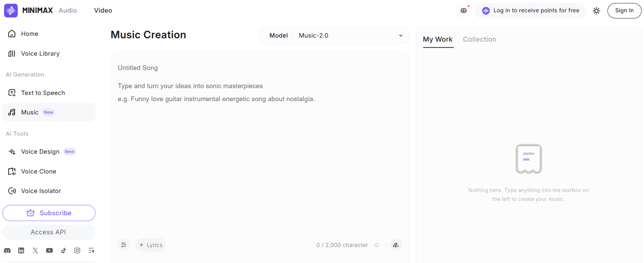Click the Subscribe button
This screenshot has height=263, width=644.
pyautogui.click(x=49, y=213)
